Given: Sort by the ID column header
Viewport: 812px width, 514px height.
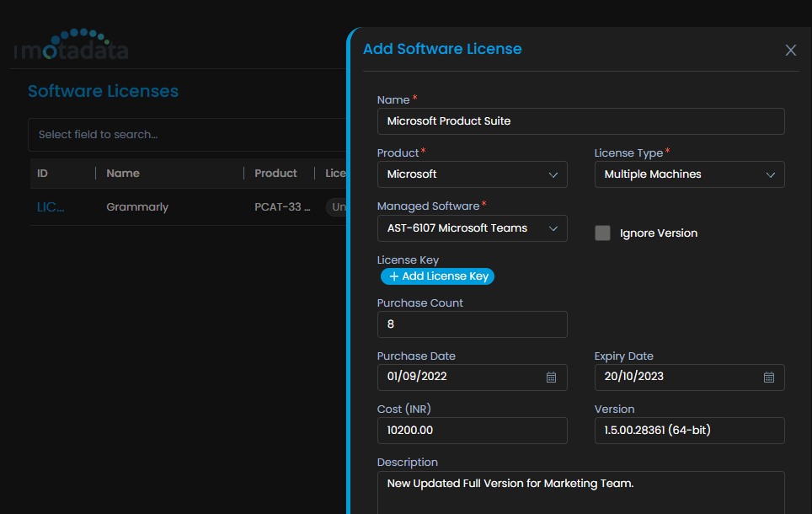Looking at the screenshot, I should tap(42, 174).
